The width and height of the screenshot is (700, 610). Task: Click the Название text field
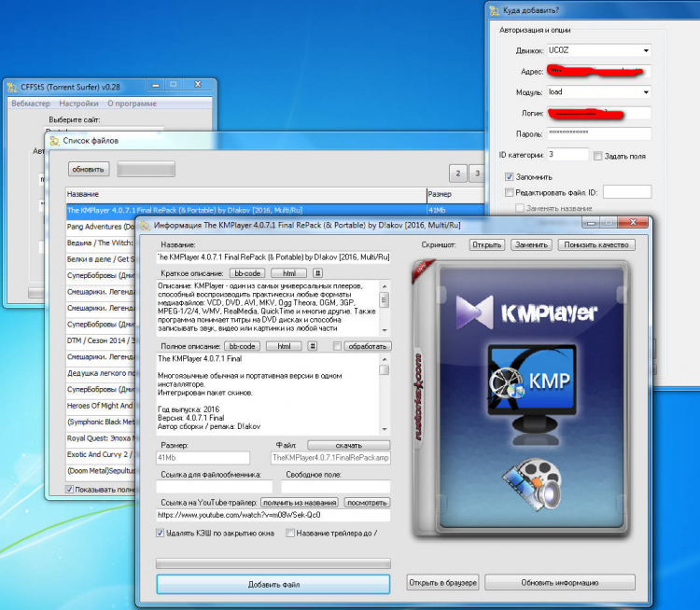point(273,257)
